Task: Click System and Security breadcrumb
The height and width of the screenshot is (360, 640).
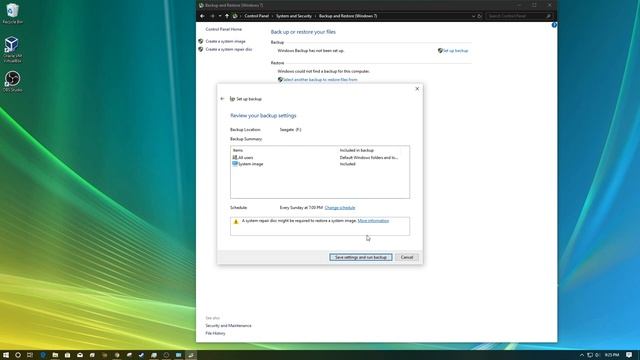Action: point(294,16)
